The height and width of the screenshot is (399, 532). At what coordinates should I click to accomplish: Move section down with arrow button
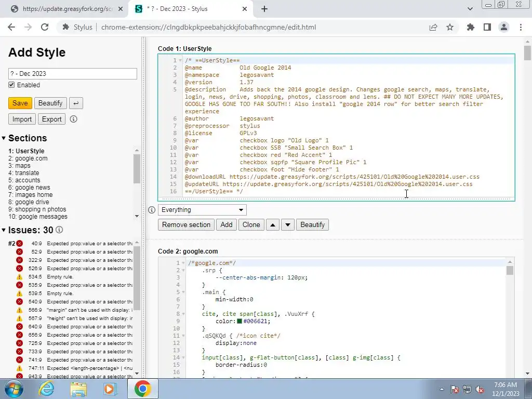[288, 224]
